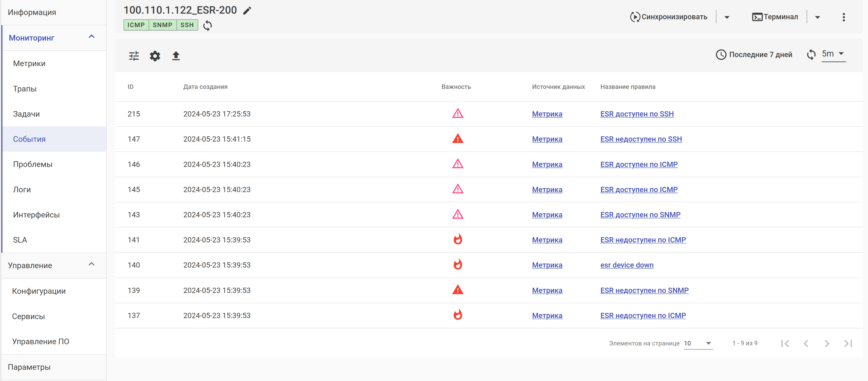Collapse the Управление sidebar section
Viewport: 868px width, 381px height.
(x=91, y=265)
